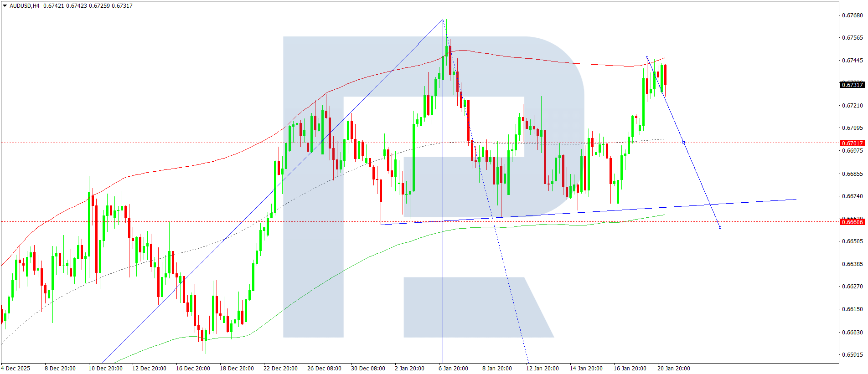Viewport: 868px width, 374px height.
Task: Select the bottom end anchor of the blue forecast line
Action: [x=720, y=227]
